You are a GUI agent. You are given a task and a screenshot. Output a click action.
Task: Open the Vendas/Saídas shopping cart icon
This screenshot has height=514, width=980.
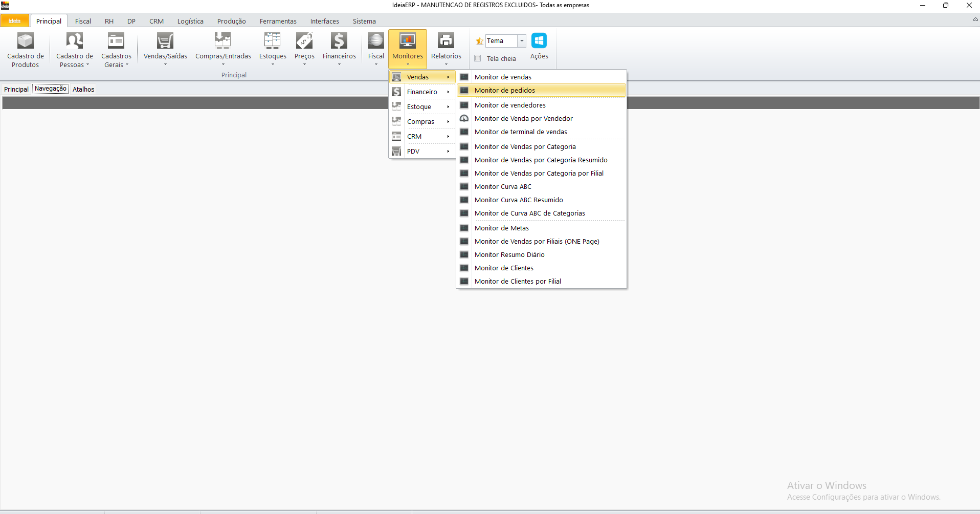click(165, 41)
